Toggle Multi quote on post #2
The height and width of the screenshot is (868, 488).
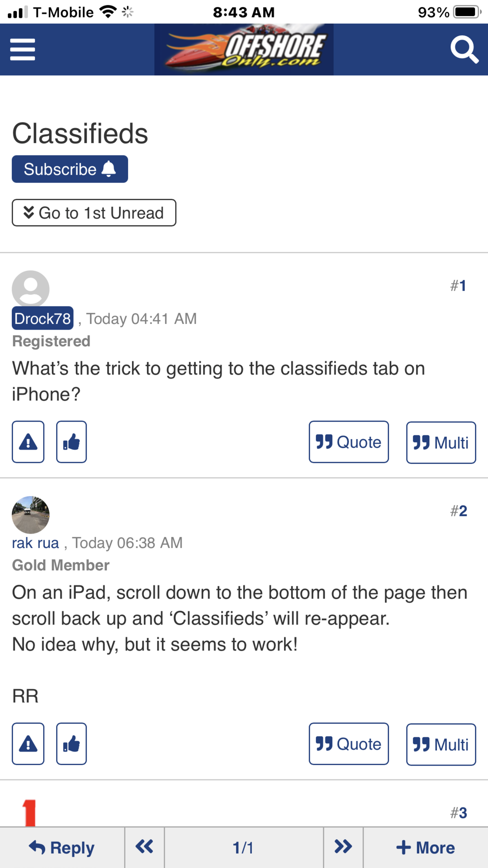(441, 745)
